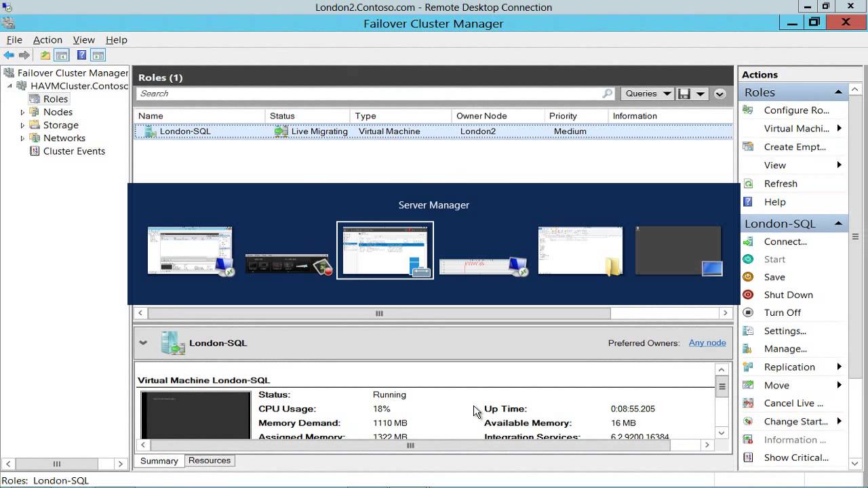
Task: Open the View submenu arrow
Action: [839, 165]
